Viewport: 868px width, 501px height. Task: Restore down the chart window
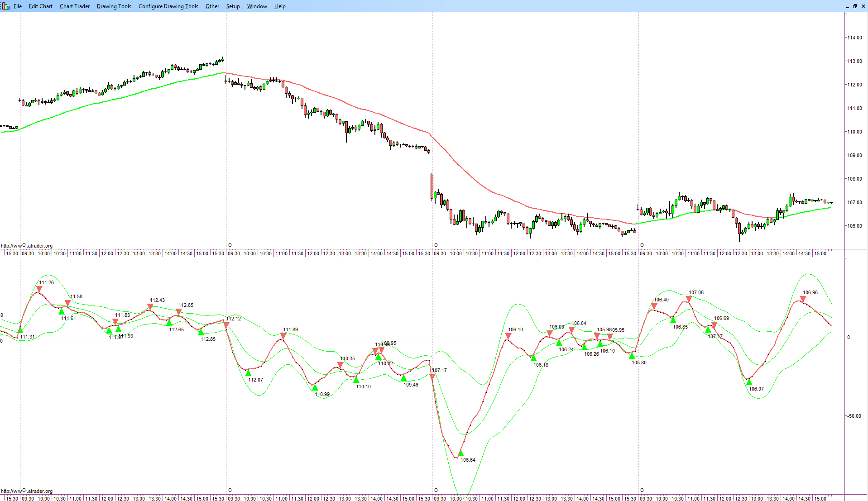point(855,6)
